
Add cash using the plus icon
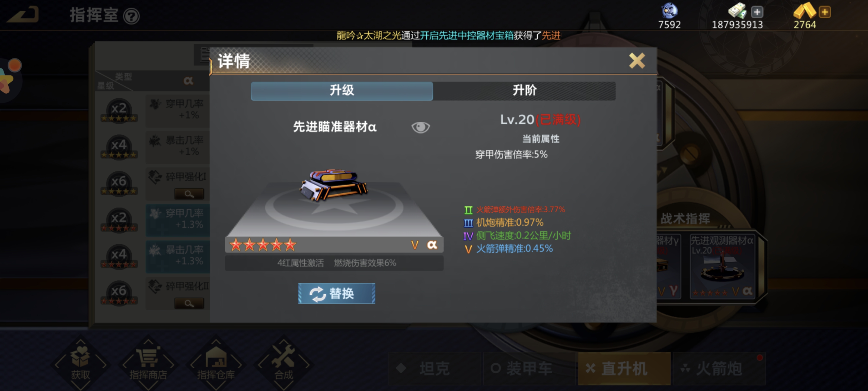757,12
